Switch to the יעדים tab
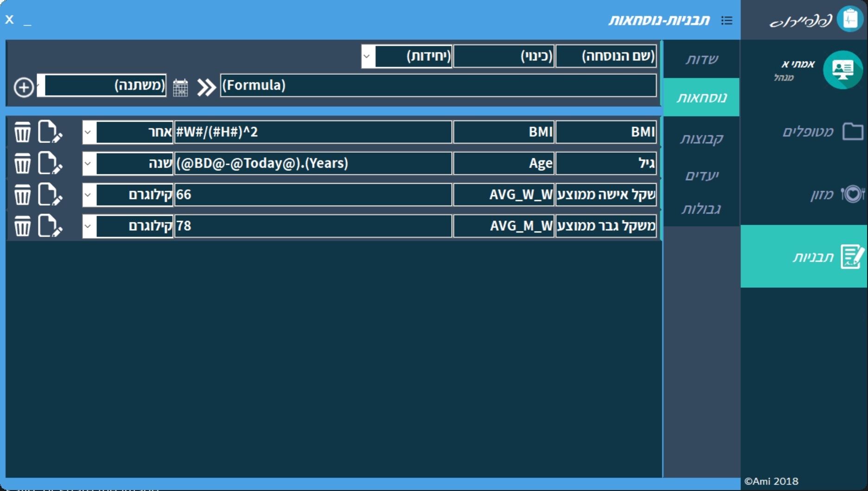This screenshot has height=491, width=868. coord(702,175)
